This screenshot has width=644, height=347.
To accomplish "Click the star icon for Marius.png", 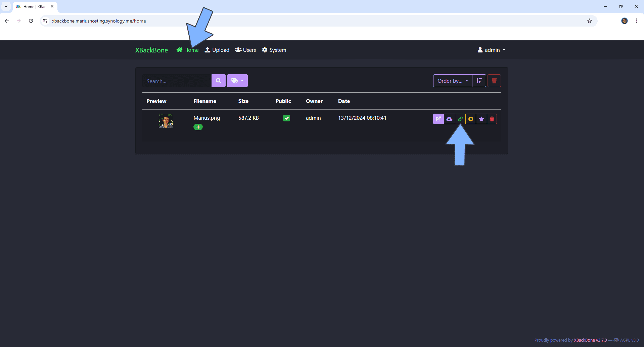I will point(481,119).
